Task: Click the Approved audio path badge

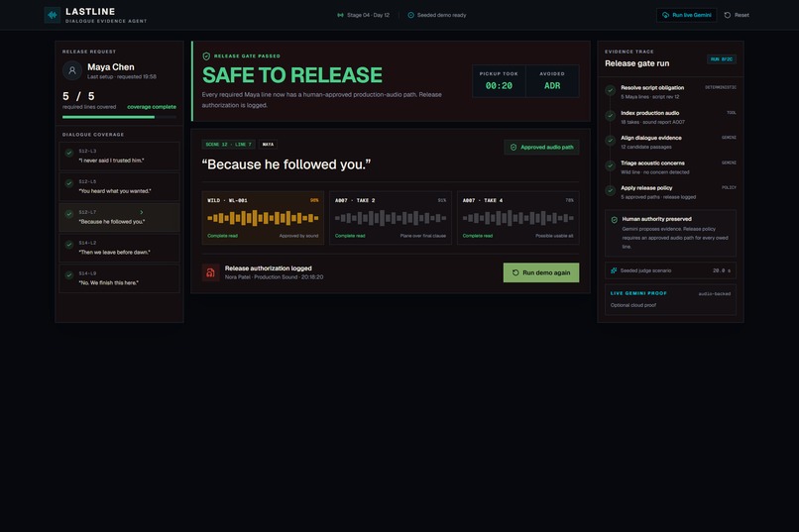Action: click(x=541, y=148)
